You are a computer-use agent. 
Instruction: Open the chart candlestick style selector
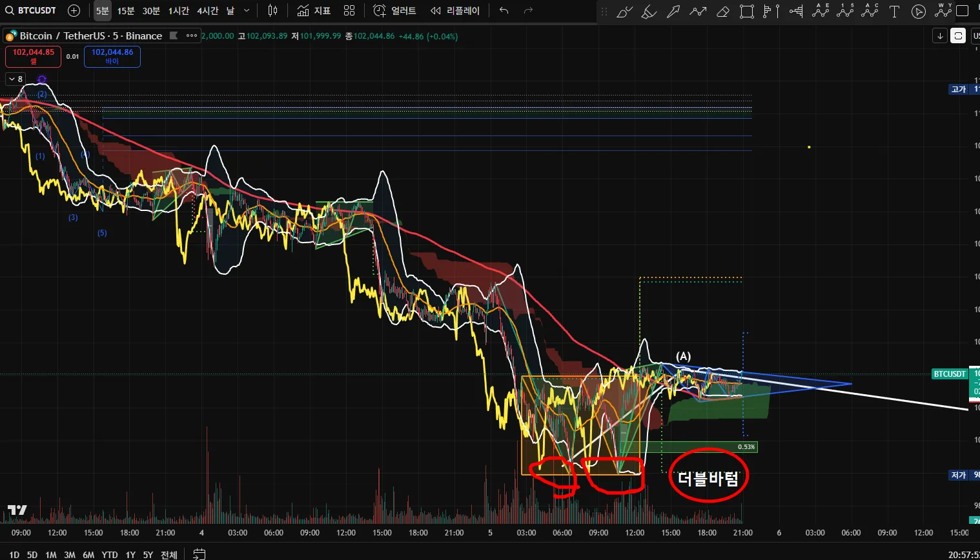pyautogui.click(x=273, y=10)
